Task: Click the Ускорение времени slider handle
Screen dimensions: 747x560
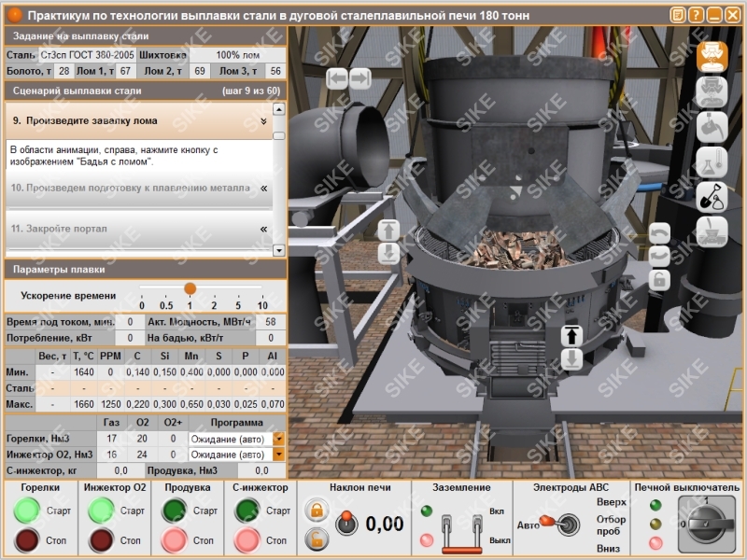Action: coord(190,288)
